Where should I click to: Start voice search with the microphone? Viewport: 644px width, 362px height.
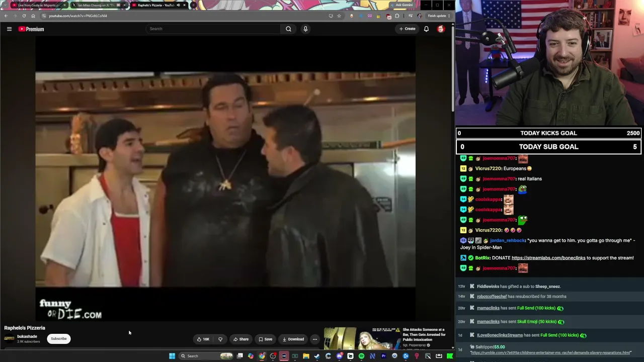pyautogui.click(x=305, y=29)
